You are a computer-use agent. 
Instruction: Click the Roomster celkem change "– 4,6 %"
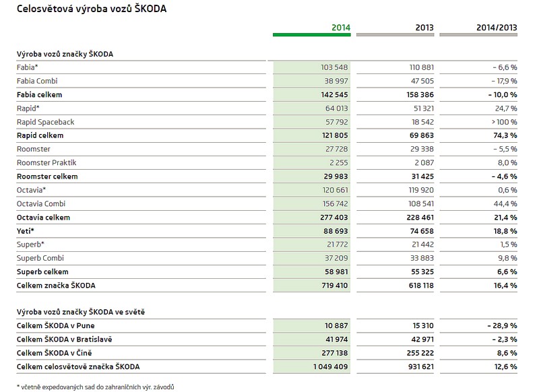504,176
